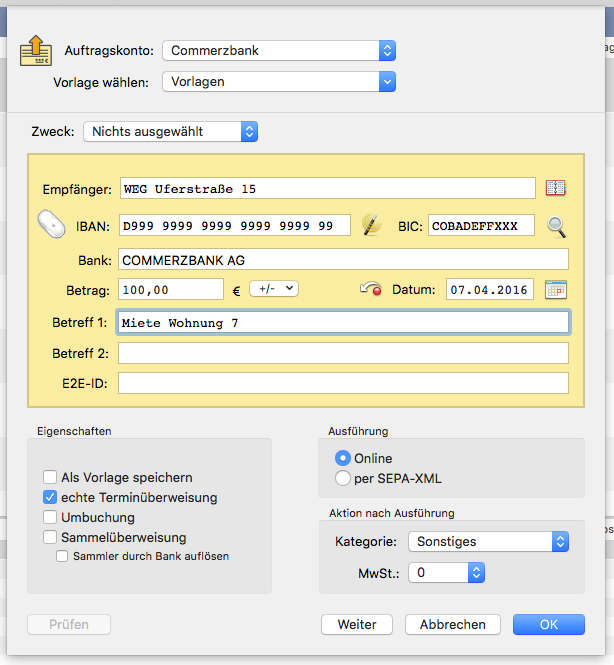Select the per SEPA-XML radio option
614x665 pixels.
pyautogui.click(x=343, y=478)
